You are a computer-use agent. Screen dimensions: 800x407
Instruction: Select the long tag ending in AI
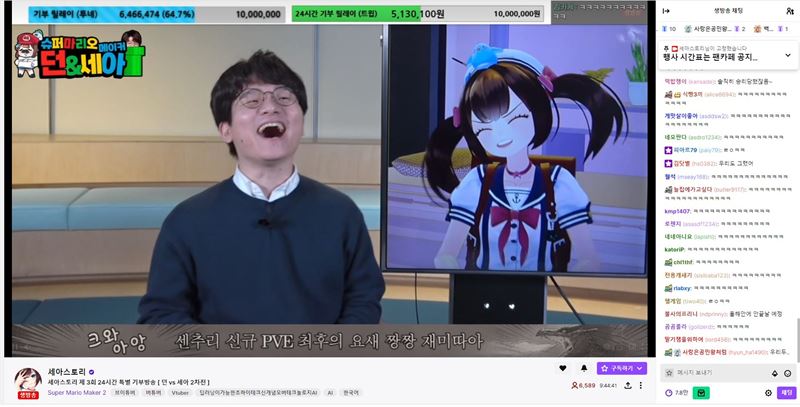pyautogui.click(x=258, y=393)
